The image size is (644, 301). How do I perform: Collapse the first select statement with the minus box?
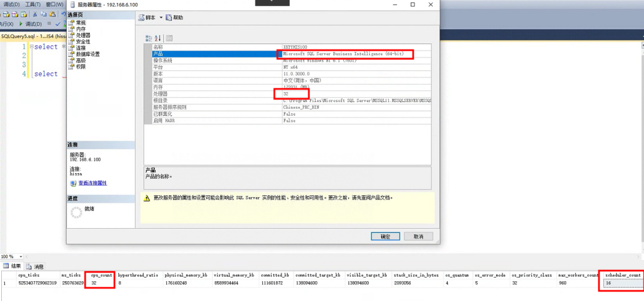(x=31, y=47)
